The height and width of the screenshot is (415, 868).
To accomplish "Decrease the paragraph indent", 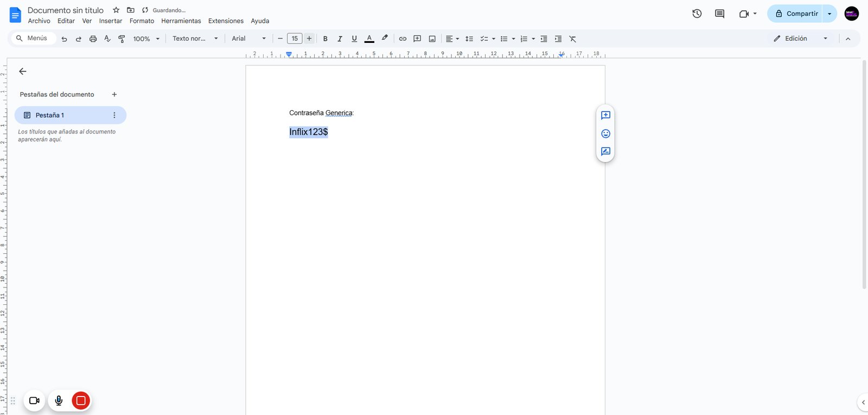I will coord(544,39).
